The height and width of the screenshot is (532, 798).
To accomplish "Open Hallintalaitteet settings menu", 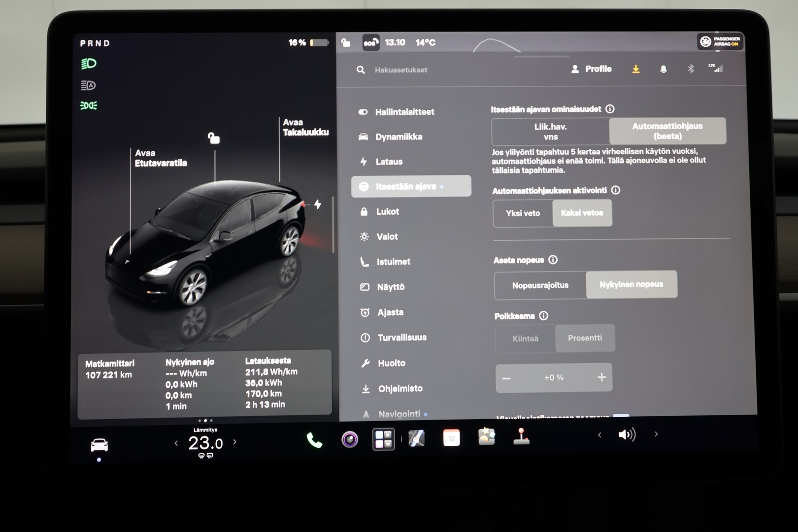I will (x=405, y=112).
